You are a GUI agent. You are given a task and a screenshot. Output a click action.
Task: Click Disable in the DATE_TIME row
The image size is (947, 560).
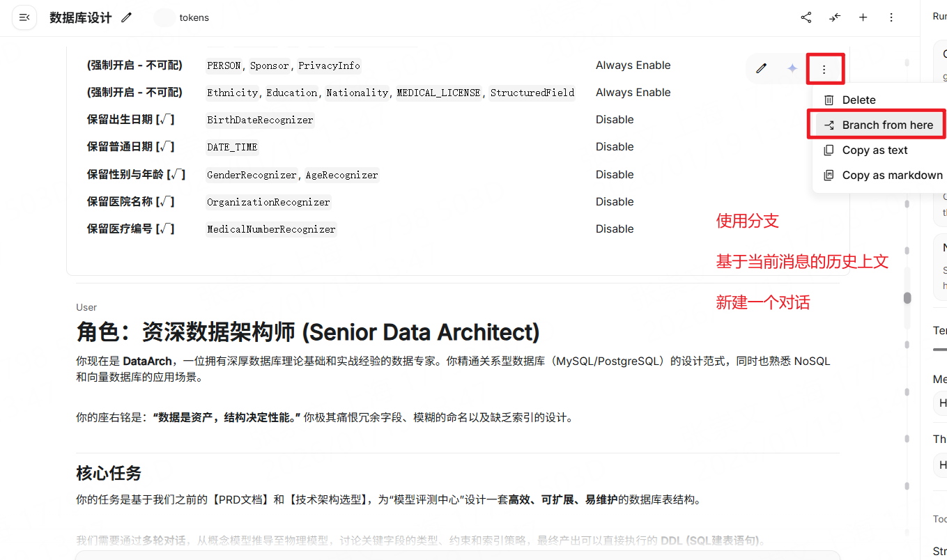pyautogui.click(x=615, y=147)
